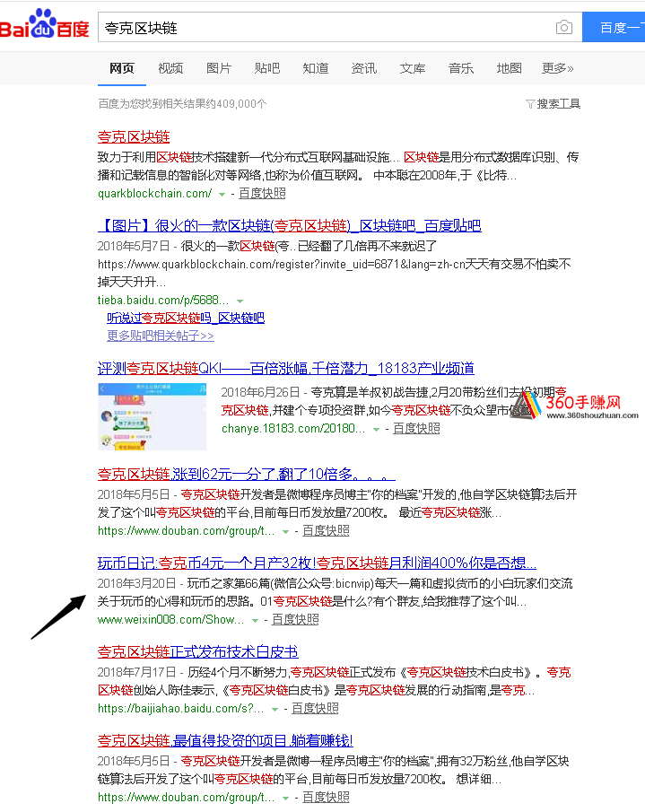Open the 知道 tab

(315, 68)
